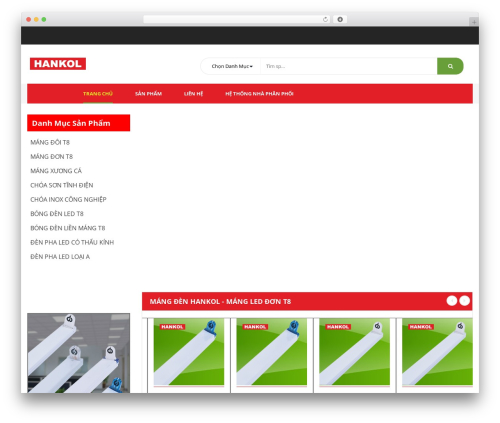Click the Tìm search input field
Viewport: 500px width, 423px height.
pyautogui.click(x=348, y=66)
